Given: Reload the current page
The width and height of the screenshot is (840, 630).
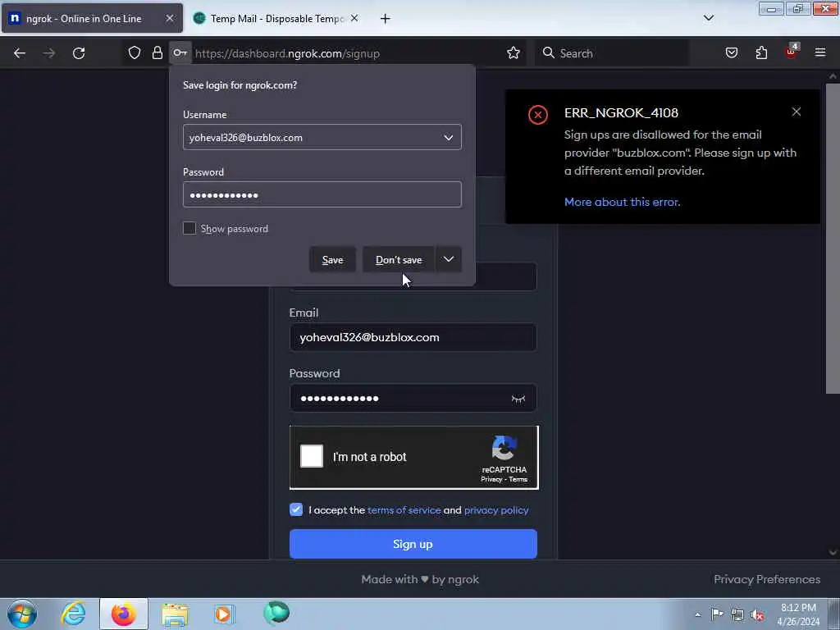Looking at the screenshot, I should tap(79, 53).
